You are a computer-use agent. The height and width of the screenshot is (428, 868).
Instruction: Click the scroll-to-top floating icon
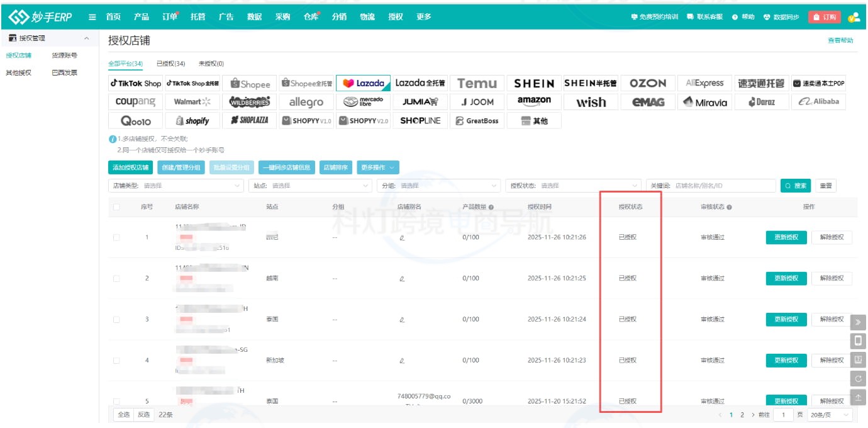858,397
